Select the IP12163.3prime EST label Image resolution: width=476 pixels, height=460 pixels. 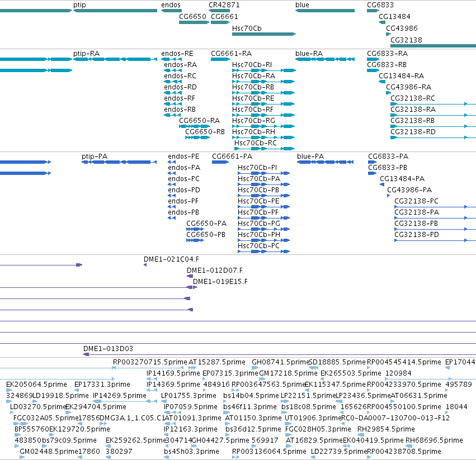point(191,430)
